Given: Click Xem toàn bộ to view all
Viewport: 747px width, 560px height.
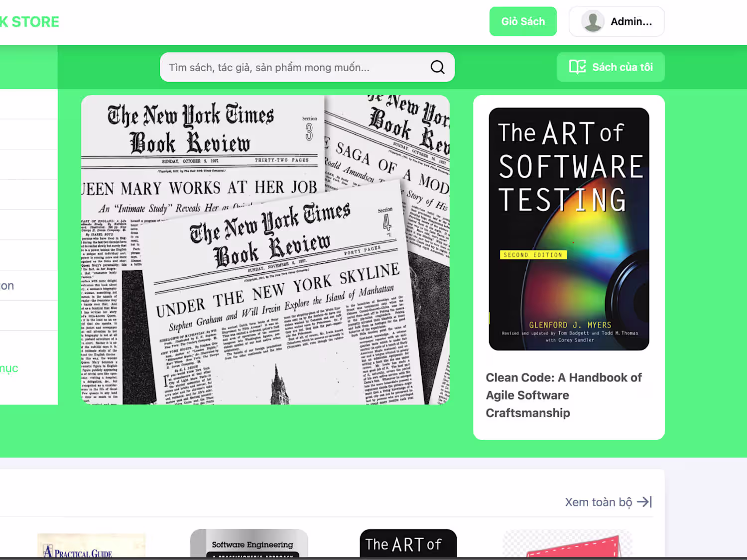Looking at the screenshot, I should (599, 502).
